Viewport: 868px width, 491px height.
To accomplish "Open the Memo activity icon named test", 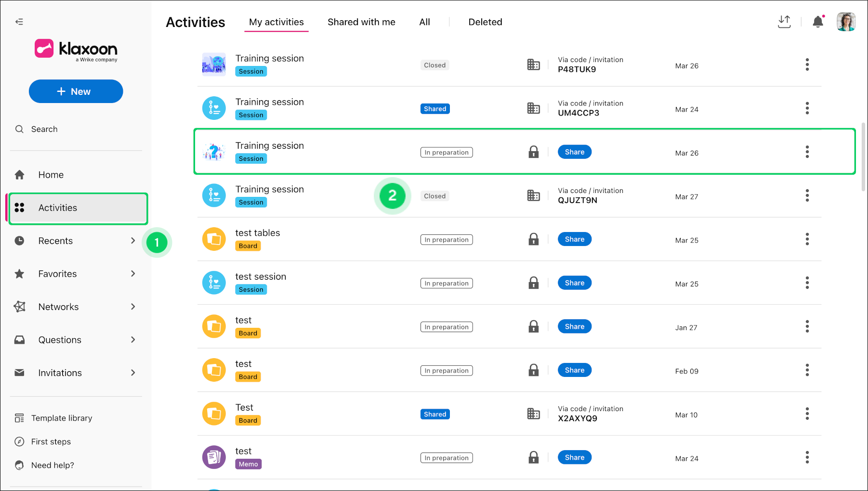I will click(x=214, y=457).
